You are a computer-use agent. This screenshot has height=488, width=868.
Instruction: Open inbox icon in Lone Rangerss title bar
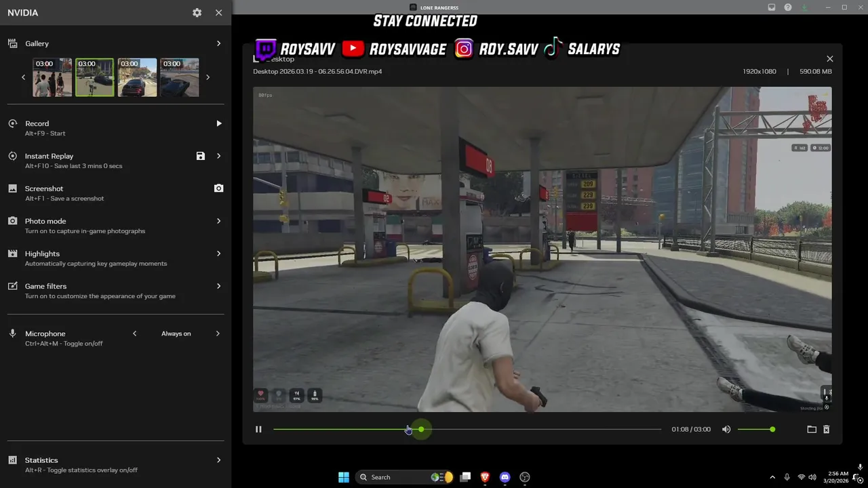point(772,7)
